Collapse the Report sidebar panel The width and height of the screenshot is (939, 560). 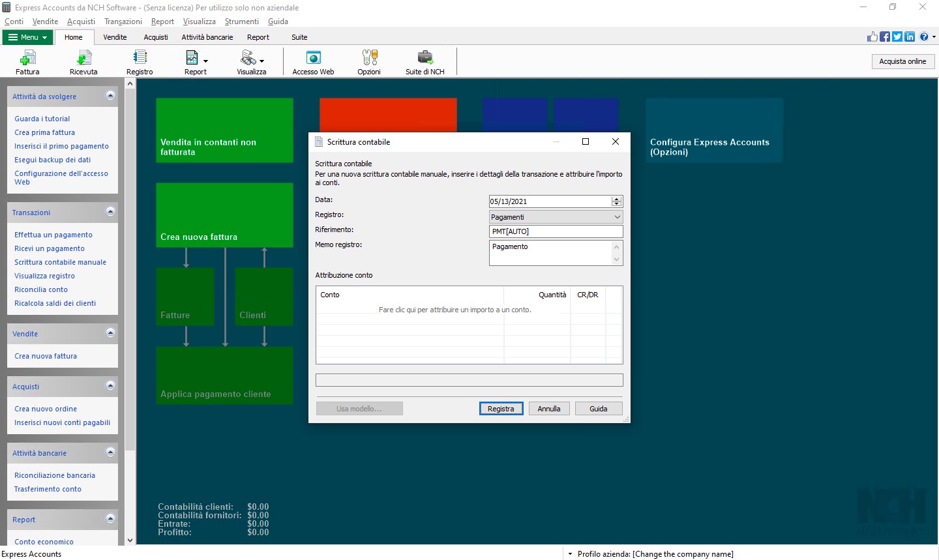110,519
